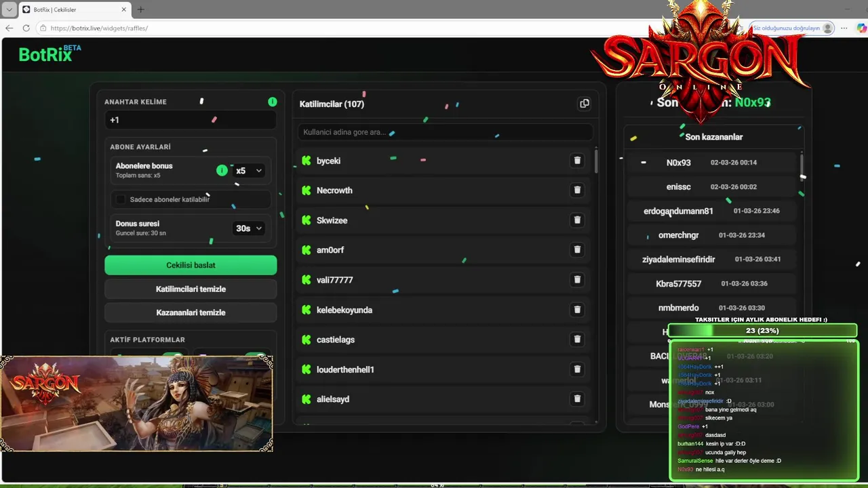This screenshot has height=488, width=868.
Task: Click the Kick icon beside vali77777
Action: click(x=307, y=280)
